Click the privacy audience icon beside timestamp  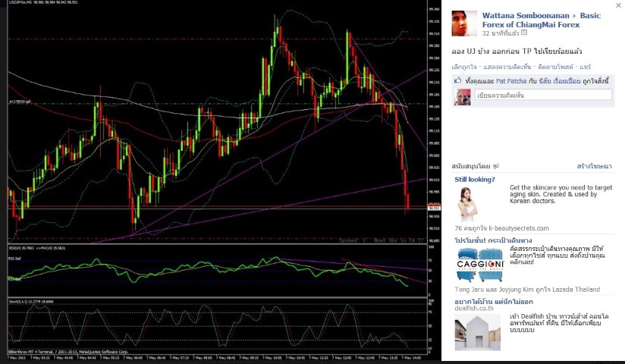[x=524, y=33]
